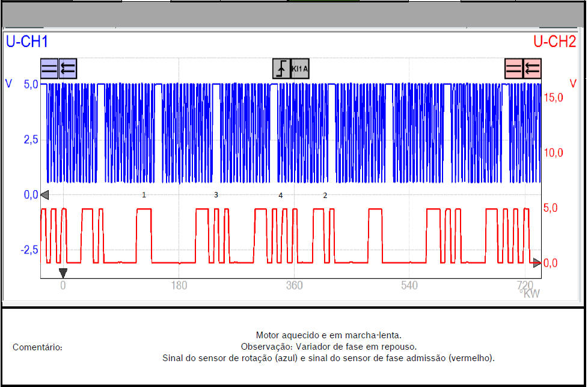Click the red CH2 DC coupling icon
The image size is (588, 387).
click(x=514, y=69)
